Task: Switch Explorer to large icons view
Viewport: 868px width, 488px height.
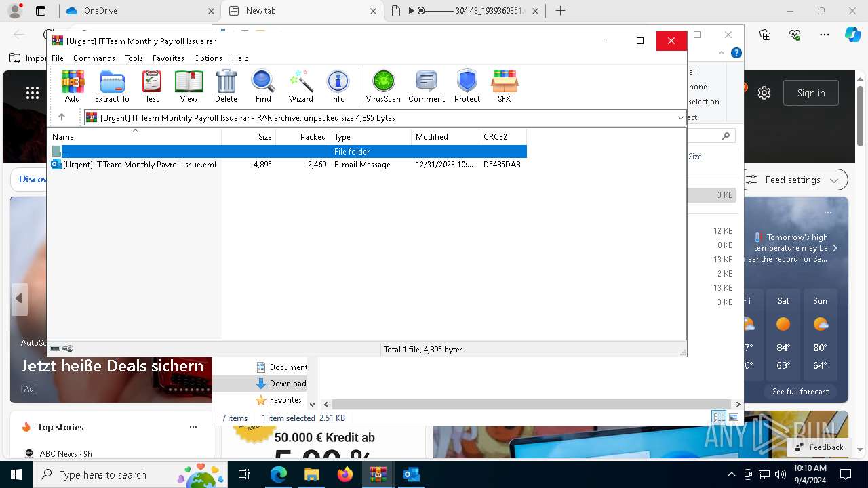Action: (734, 418)
